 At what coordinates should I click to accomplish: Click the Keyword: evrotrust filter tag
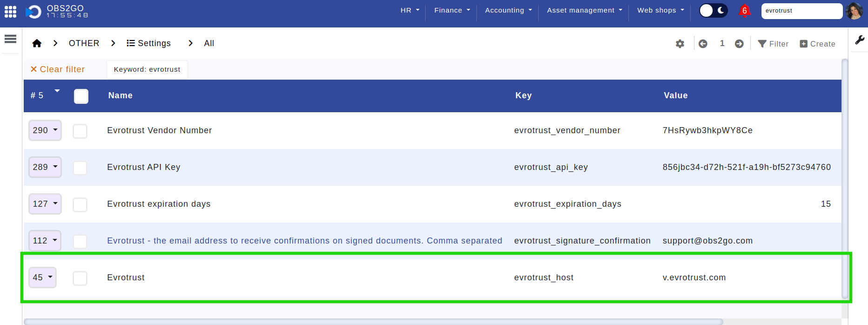(147, 69)
